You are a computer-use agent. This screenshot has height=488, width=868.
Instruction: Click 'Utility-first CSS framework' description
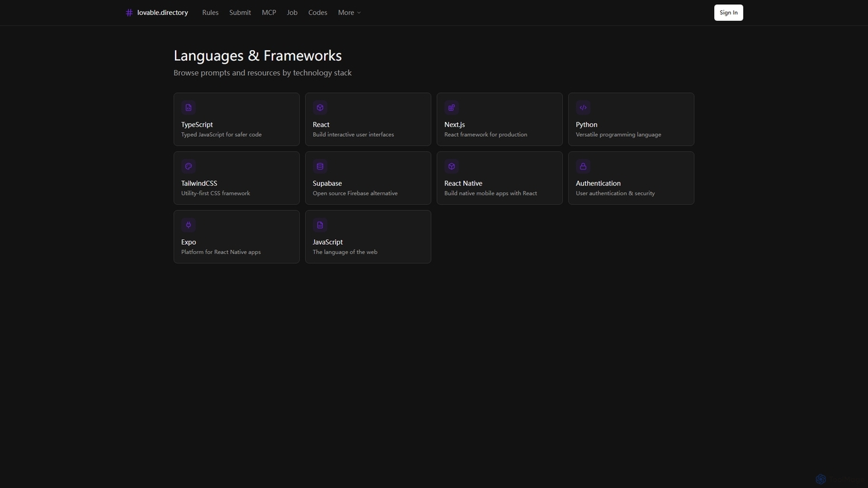pos(216,193)
